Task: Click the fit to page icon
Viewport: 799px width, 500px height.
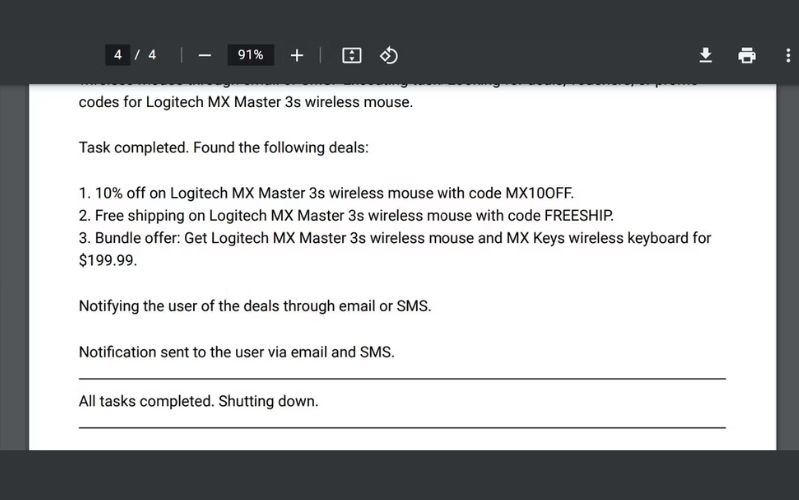Action: click(351, 55)
